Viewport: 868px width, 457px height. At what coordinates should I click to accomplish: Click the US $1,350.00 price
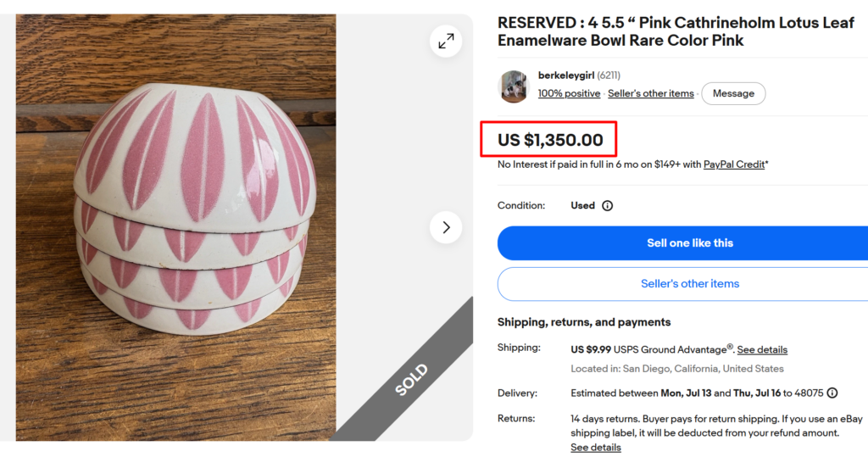pyautogui.click(x=550, y=140)
